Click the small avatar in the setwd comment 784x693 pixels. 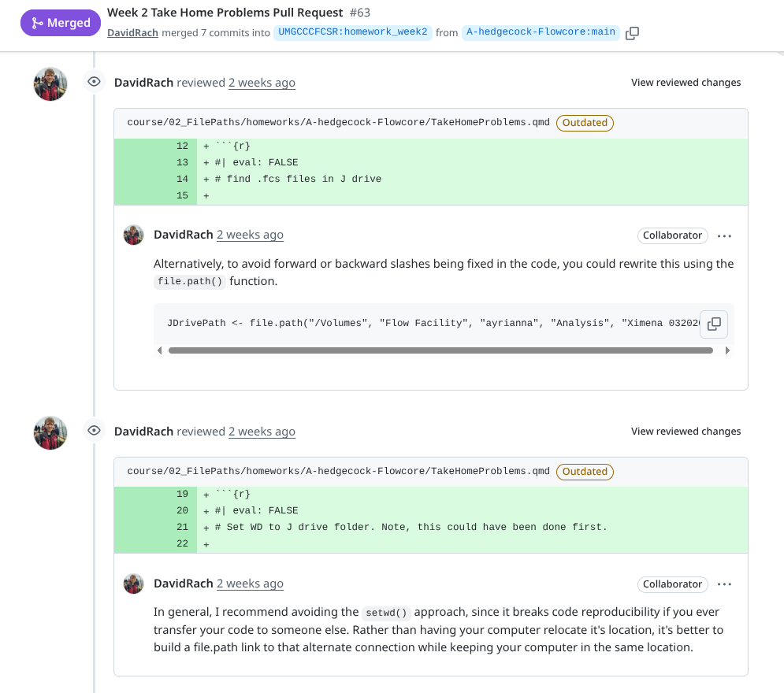click(134, 584)
